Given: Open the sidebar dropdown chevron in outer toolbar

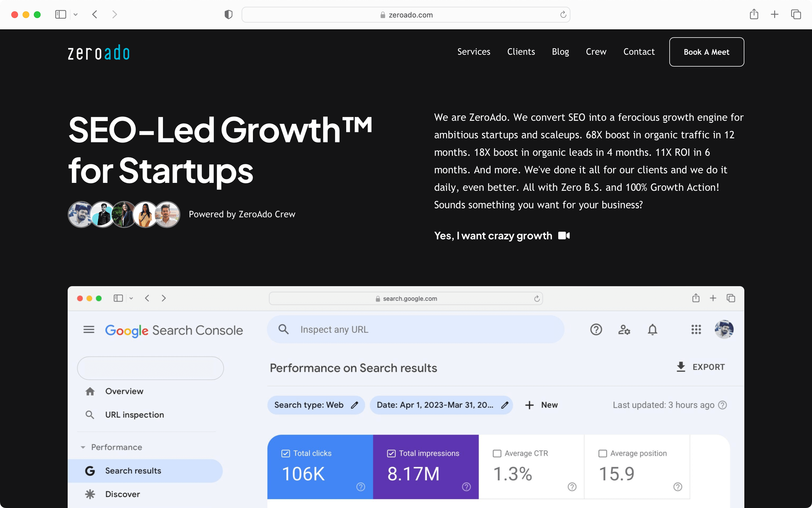Looking at the screenshot, I should point(76,14).
